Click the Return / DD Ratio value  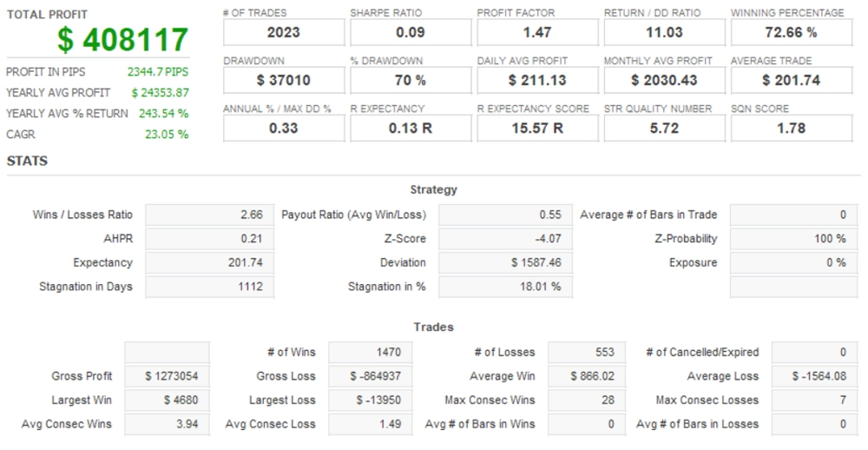(x=664, y=32)
